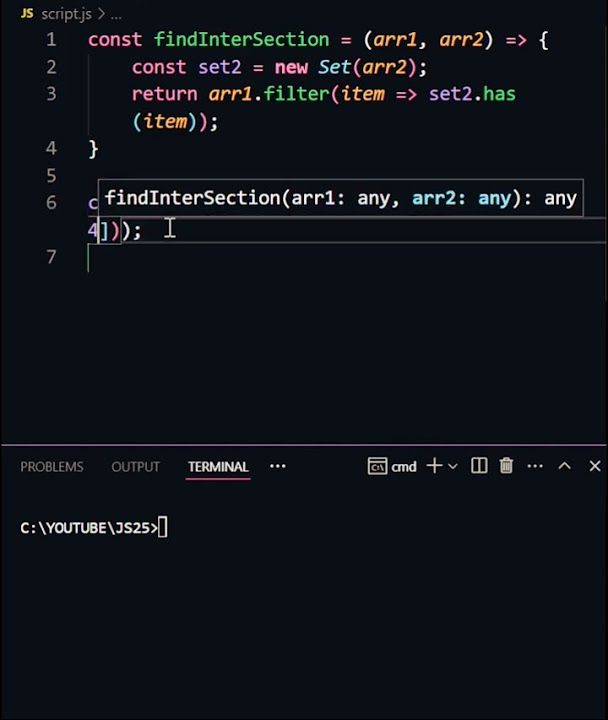Click the findInterSection name on line 1
This screenshot has width=608, height=720.
(x=241, y=40)
